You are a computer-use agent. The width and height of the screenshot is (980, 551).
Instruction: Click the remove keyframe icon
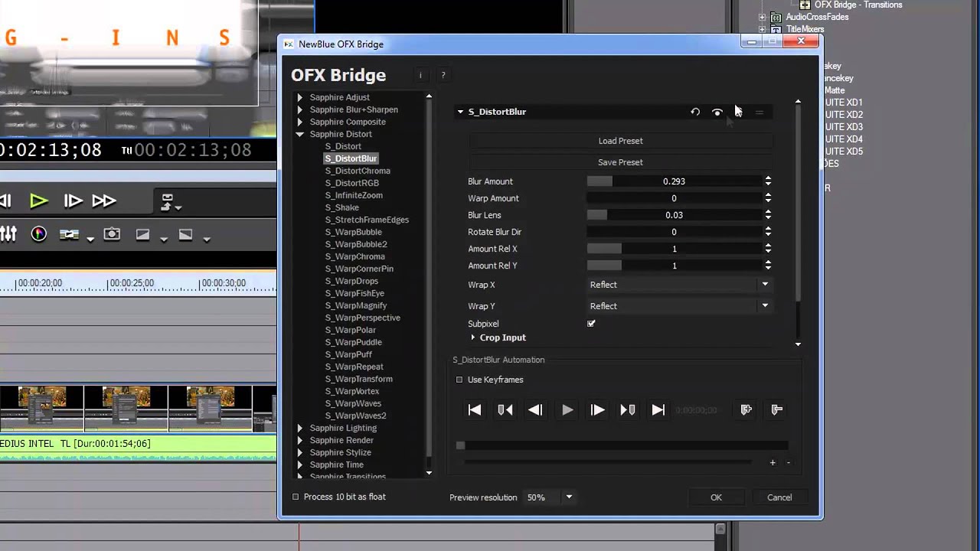(776, 410)
